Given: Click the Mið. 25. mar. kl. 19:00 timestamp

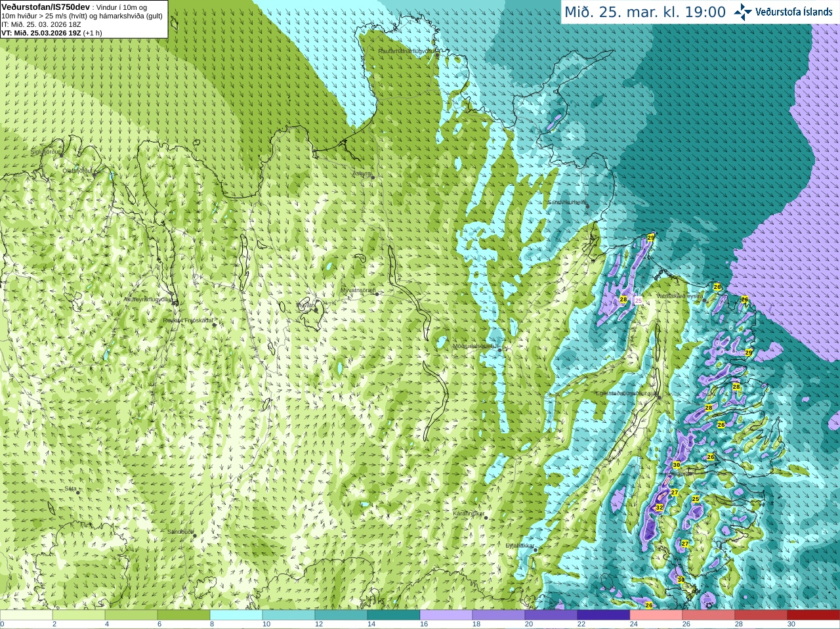Looking at the screenshot, I should click(645, 12).
